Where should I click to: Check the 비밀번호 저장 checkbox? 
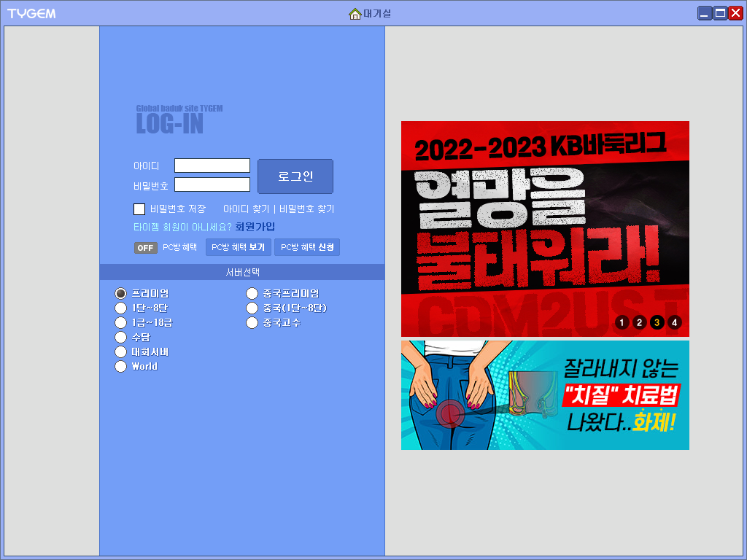[x=139, y=209]
